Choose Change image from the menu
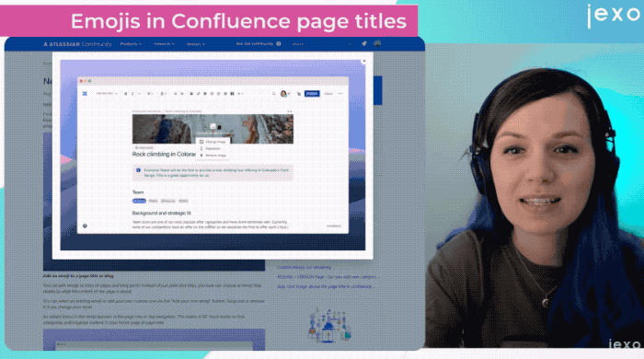644x359 pixels. pos(213,142)
